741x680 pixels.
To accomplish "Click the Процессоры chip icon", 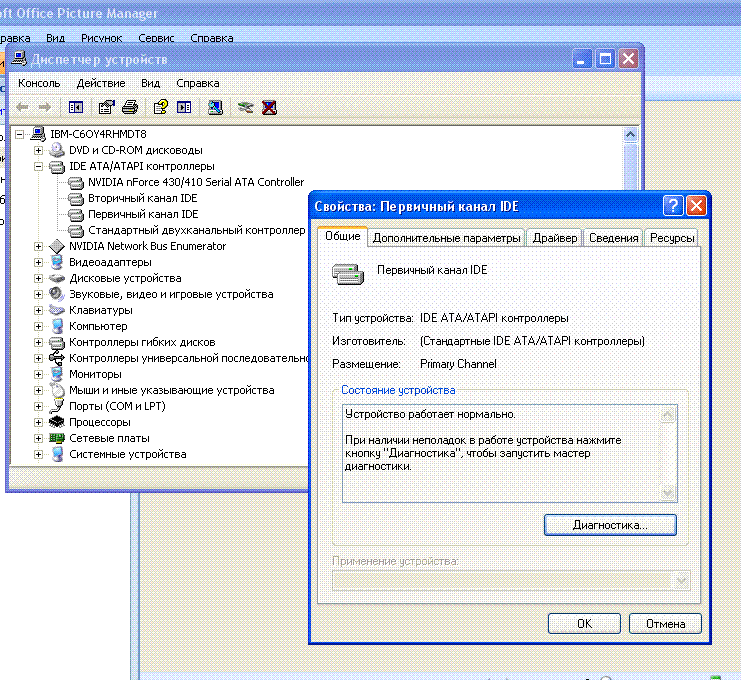I will click(x=57, y=422).
